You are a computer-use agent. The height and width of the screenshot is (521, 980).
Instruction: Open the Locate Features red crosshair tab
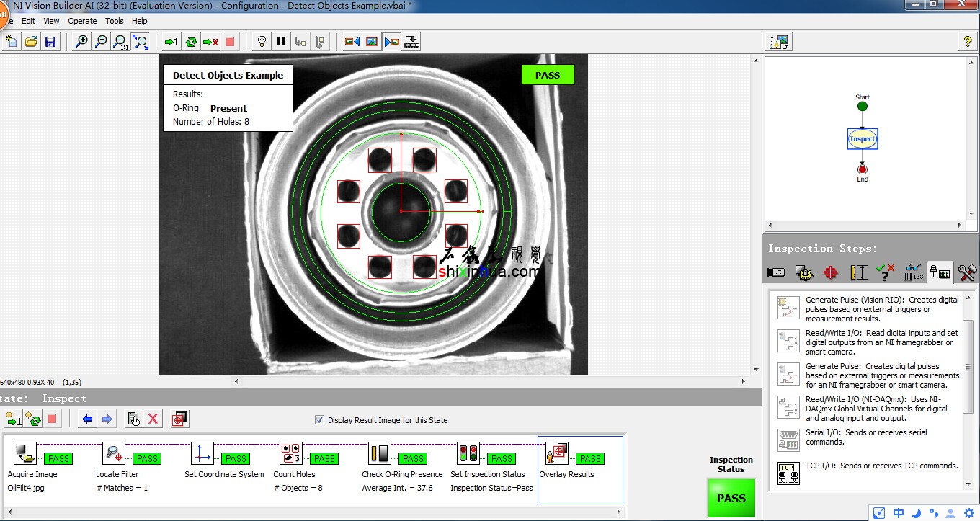[x=831, y=272]
